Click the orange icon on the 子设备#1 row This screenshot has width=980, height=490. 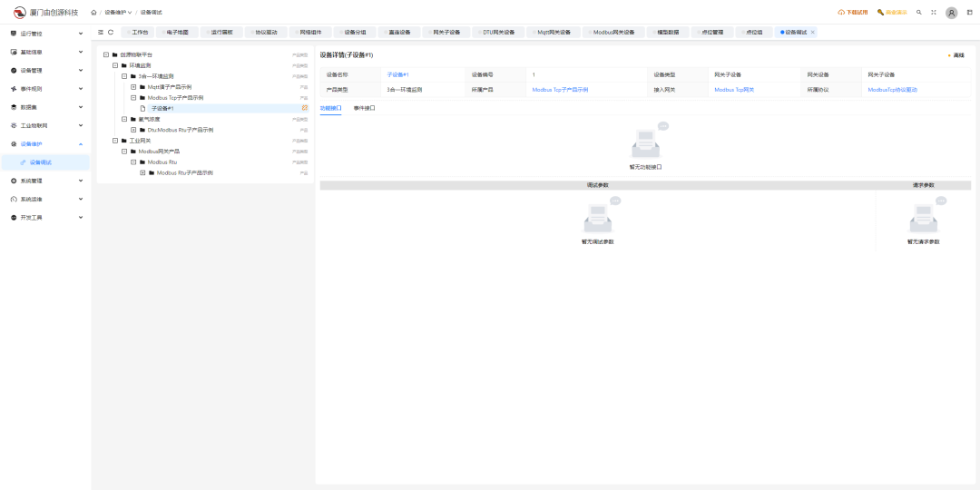305,108
